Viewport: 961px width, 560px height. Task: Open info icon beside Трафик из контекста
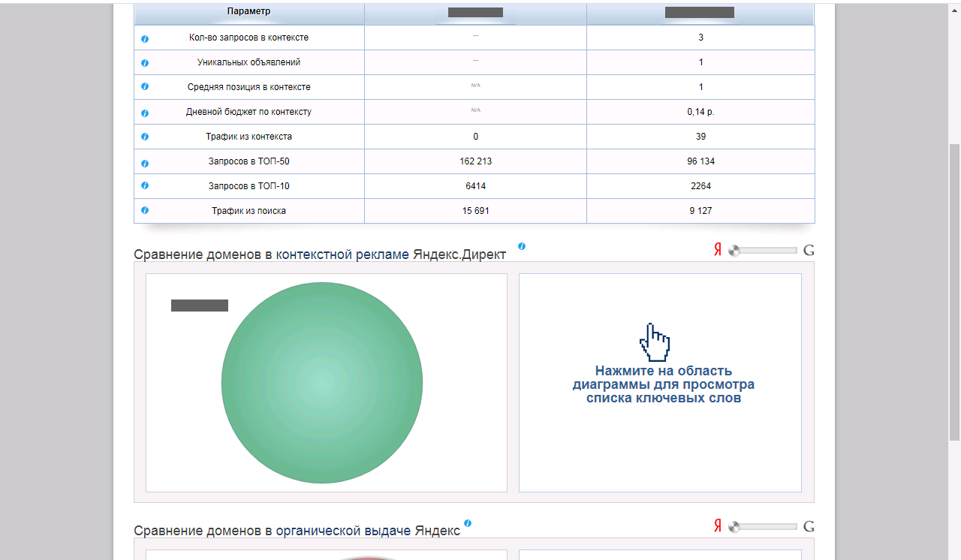[x=145, y=137]
